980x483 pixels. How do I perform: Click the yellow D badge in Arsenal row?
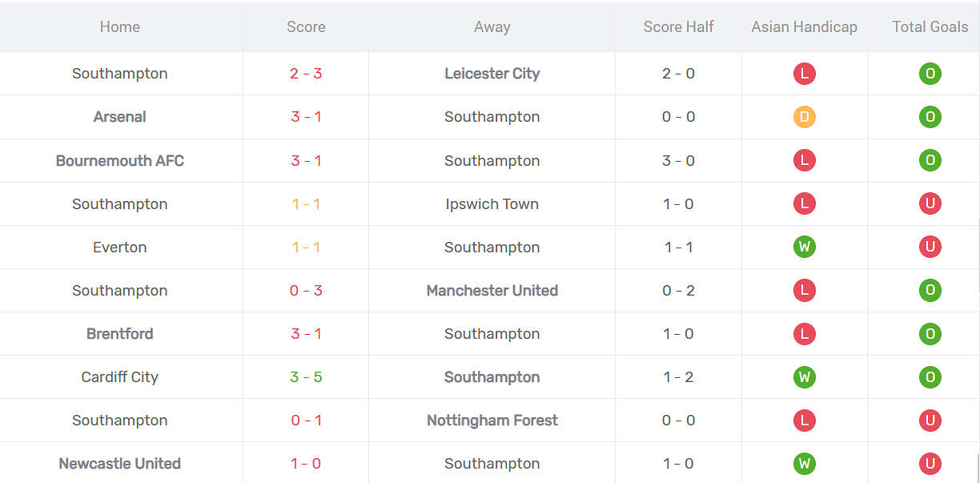[x=804, y=117]
